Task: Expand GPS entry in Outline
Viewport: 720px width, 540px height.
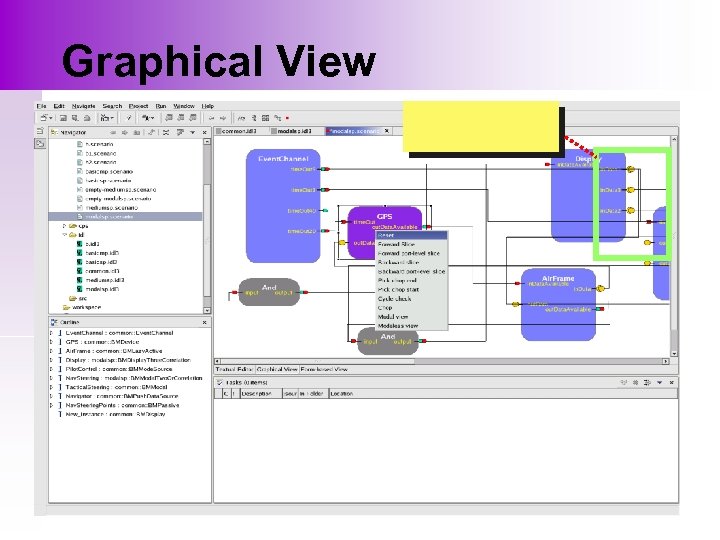Action: [x=52, y=342]
